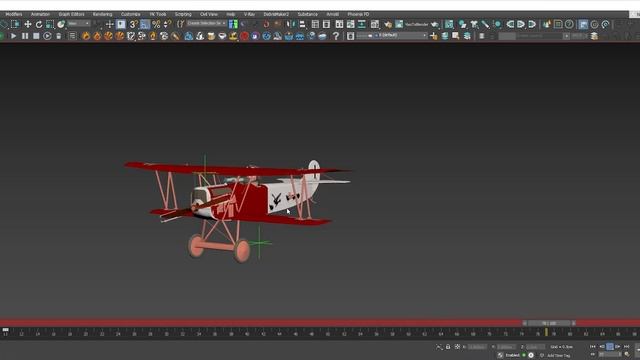Toggle the Layer Explorer icon
This screenshot has height=360, width=640.
click(326, 24)
